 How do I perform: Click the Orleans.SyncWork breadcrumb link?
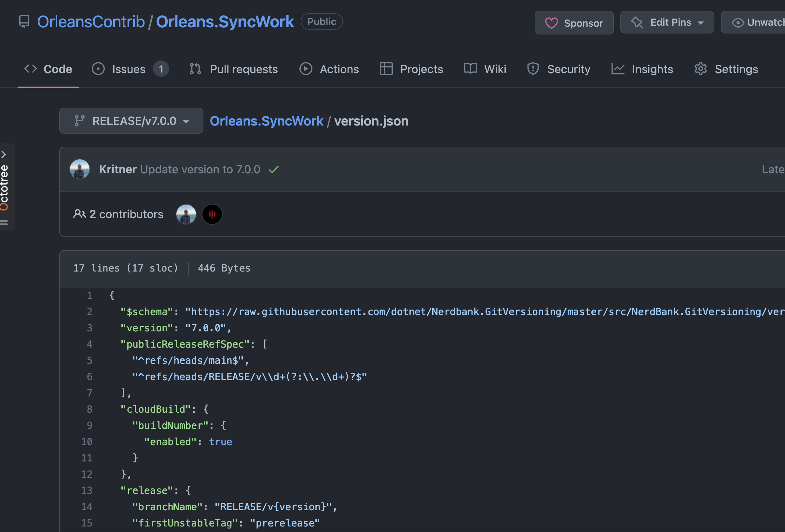point(266,121)
